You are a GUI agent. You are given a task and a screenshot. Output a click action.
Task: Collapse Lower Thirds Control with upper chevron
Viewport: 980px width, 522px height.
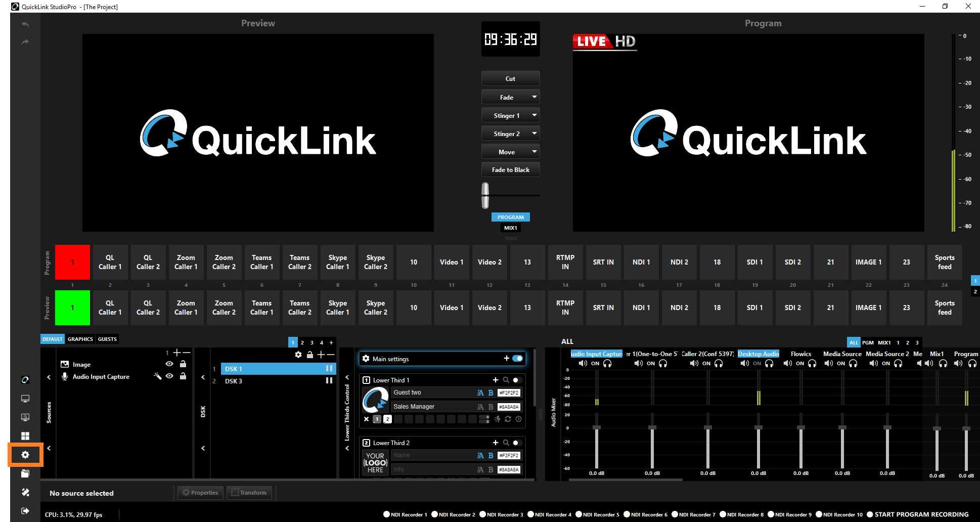coord(347,377)
